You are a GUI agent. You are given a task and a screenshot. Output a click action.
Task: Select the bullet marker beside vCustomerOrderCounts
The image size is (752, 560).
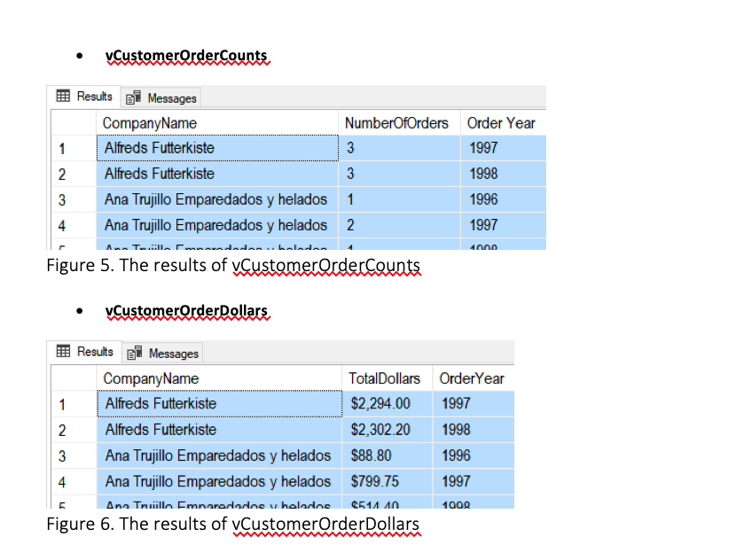coord(79,54)
